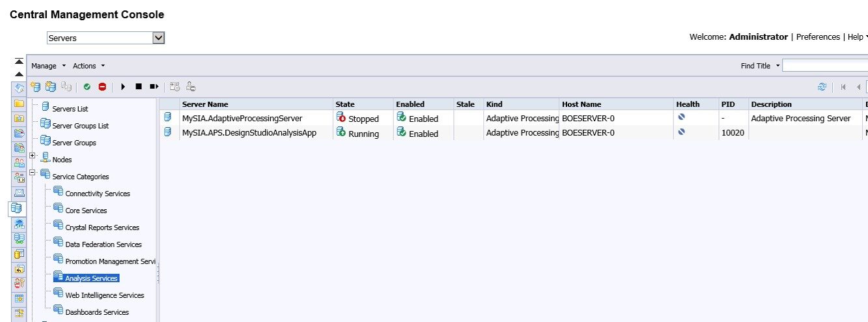Open the Find Title dropdown arrow
This screenshot has height=322, width=868.
[777, 66]
